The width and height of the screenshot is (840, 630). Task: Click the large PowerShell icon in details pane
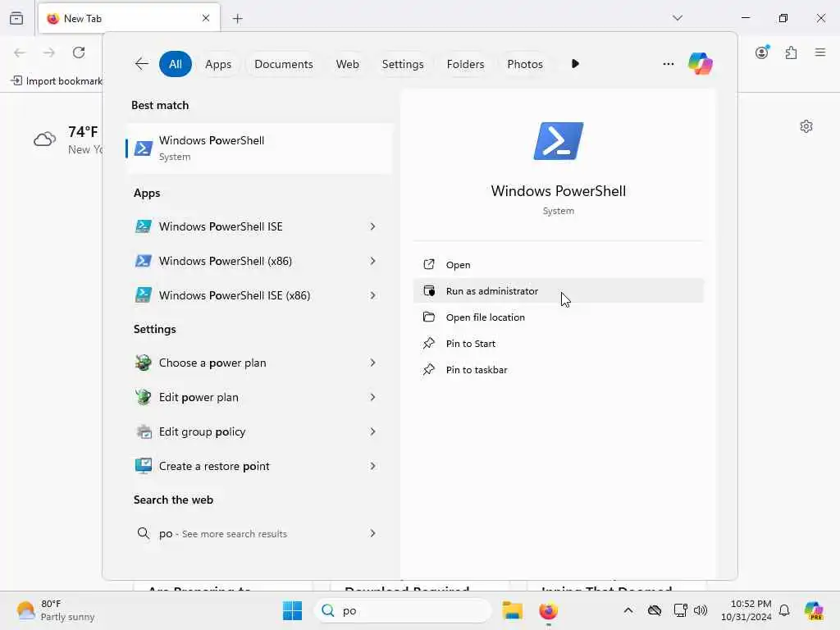click(x=558, y=141)
